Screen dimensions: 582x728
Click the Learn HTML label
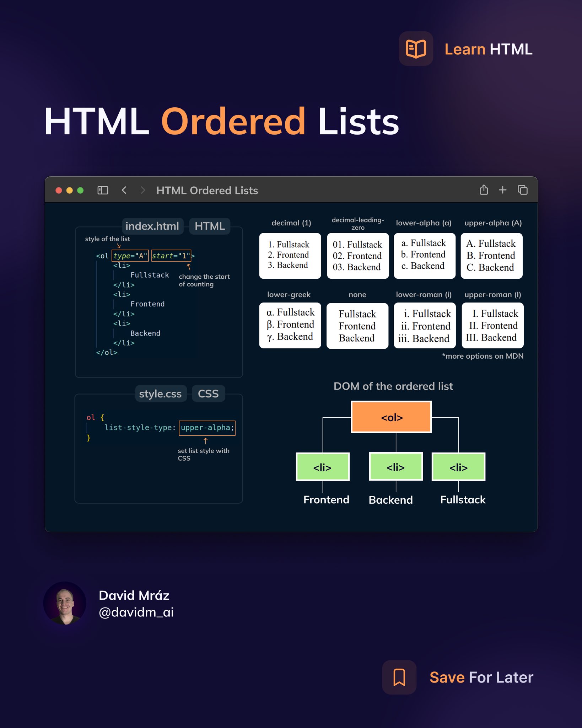coord(489,49)
